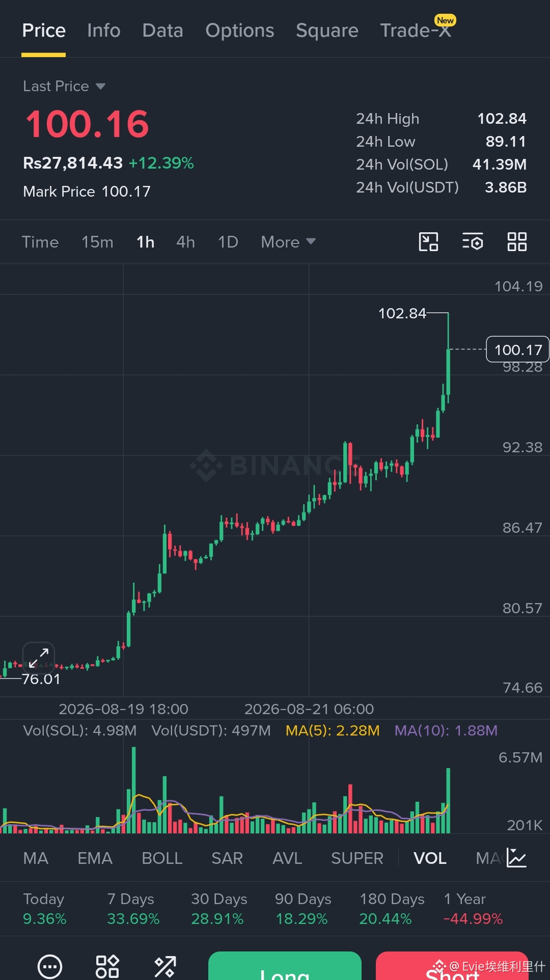This screenshot has height=980, width=550.
Task: Click the 76.01 low price marker
Action: (x=41, y=679)
